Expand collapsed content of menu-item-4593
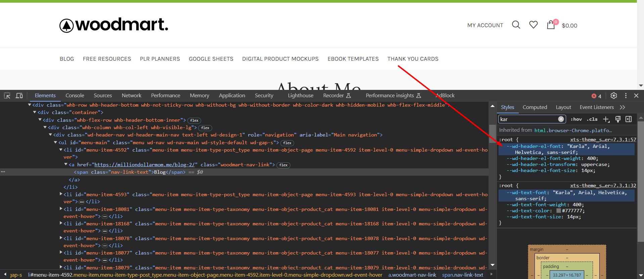The width and height of the screenshot is (644, 279). coord(82,202)
